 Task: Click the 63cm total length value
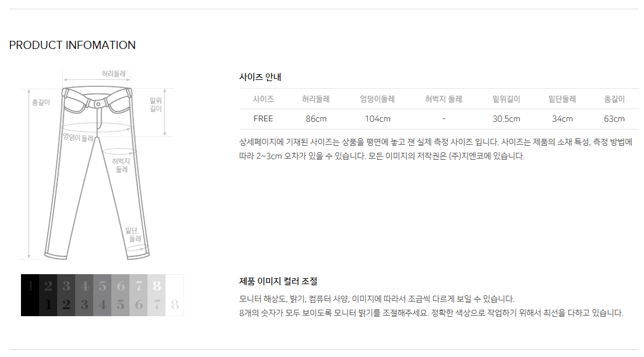tap(614, 119)
